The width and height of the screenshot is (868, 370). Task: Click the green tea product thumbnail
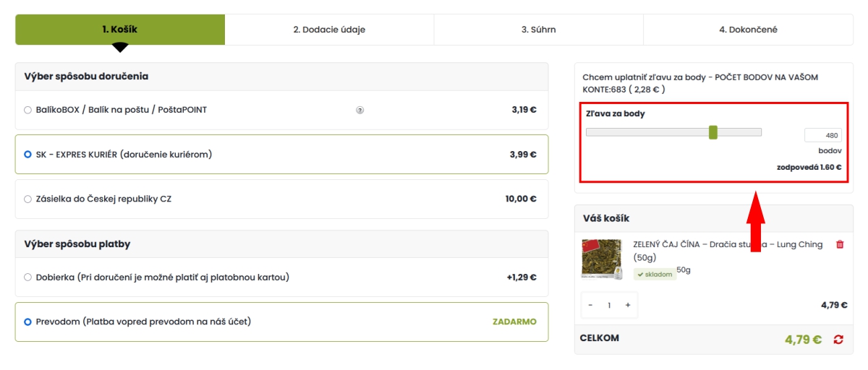pyautogui.click(x=601, y=259)
